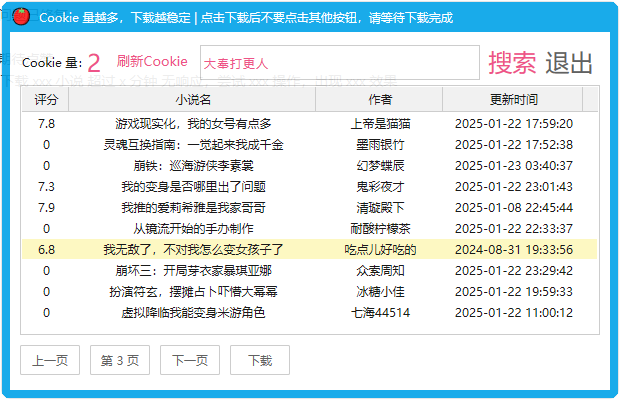Click the 7.9 rating cell
The height and width of the screenshot is (400, 620).
click(46, 208)
